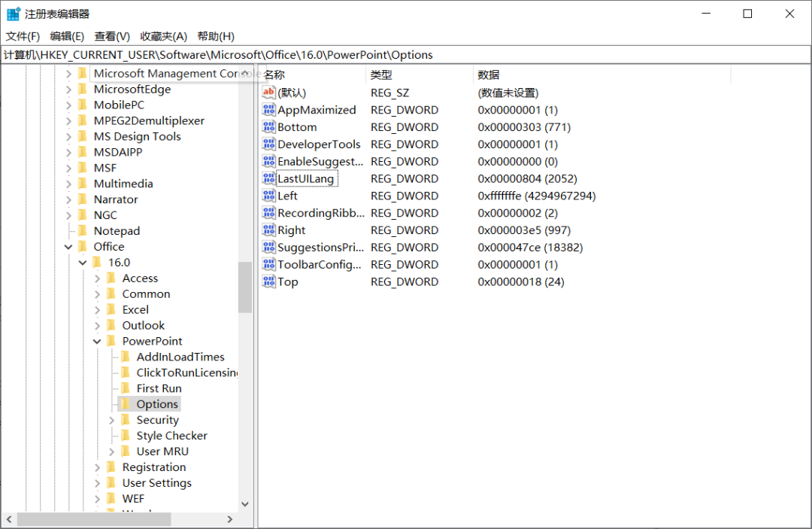This screenshot has width=812, height=529.
Task: Click the DeveloperTools DWORD icon
Action: (x=268, y=144)
